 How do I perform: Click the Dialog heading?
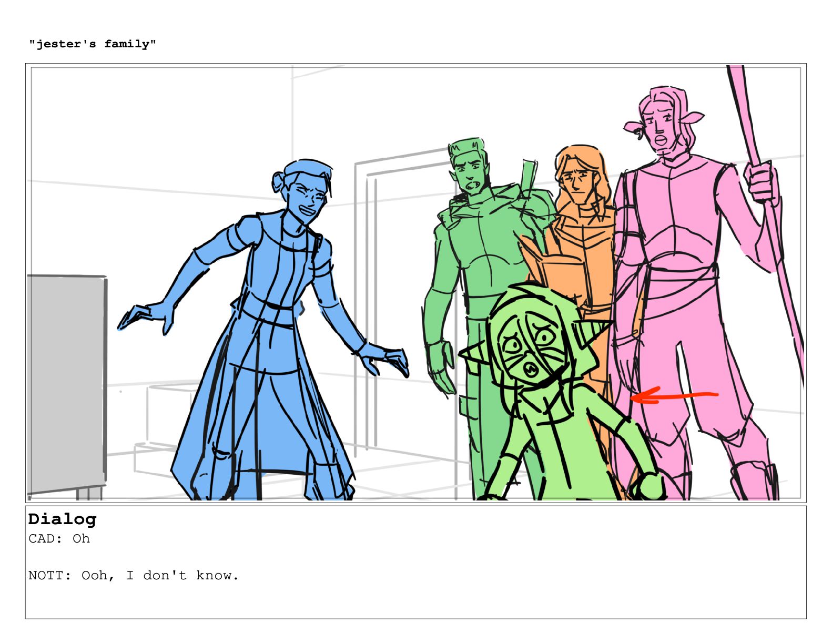click(62, 519)
